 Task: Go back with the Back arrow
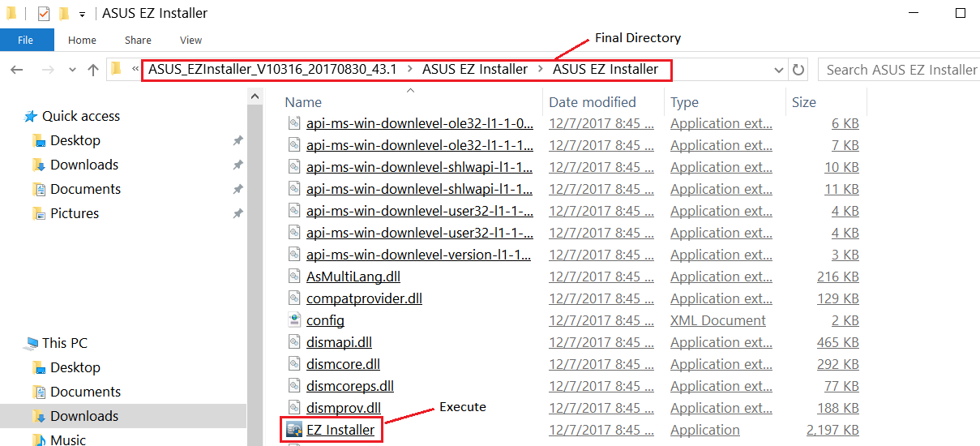click(x=16, y=70)
